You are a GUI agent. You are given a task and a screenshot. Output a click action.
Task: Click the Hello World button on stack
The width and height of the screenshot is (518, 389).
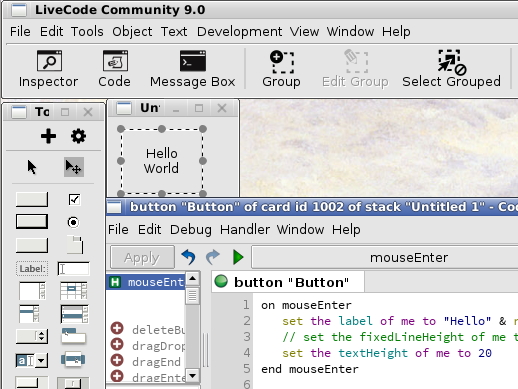click(x=162, y=161)
